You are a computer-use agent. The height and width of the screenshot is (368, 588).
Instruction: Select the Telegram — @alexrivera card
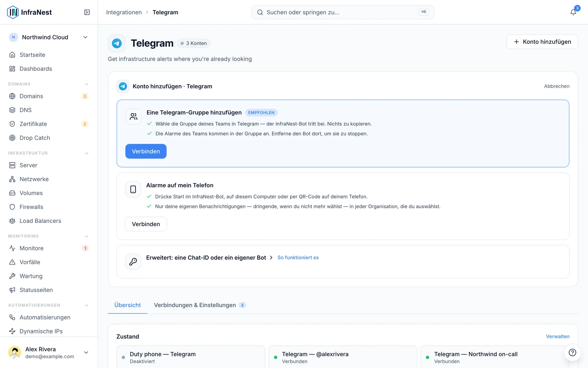pos(343,357)
